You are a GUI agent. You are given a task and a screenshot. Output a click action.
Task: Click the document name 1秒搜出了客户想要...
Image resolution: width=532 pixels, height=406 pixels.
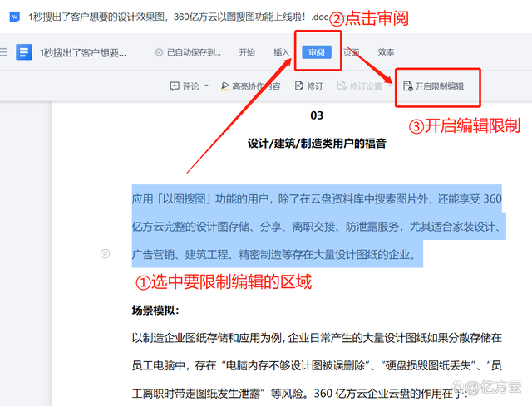(x=83, y=52)
